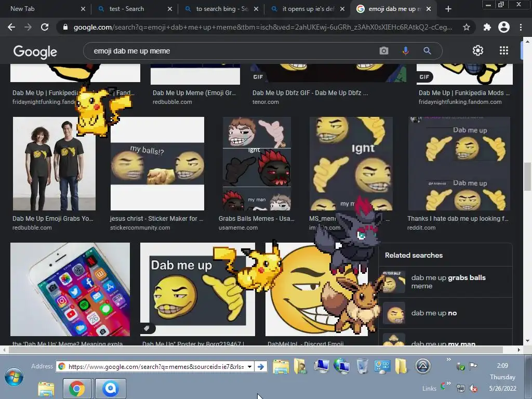Open File Explorer pinned on taskbar
Image resolution: width=532 pixels, height=399 pixels.
tap(46, 389)
